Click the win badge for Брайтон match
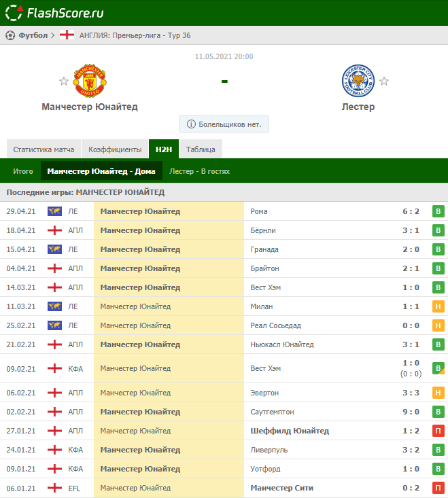The image size is (448, 498). pyautogui.click(x=438, y=268)
